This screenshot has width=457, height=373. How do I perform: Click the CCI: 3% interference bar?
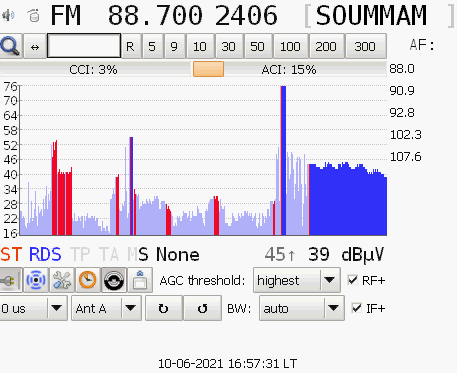pos(94,69)
